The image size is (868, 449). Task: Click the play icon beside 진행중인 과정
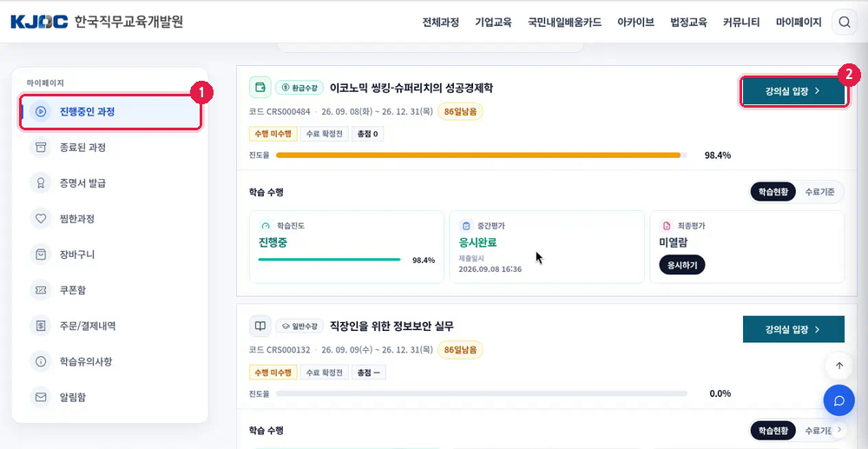tap(41, 111)
